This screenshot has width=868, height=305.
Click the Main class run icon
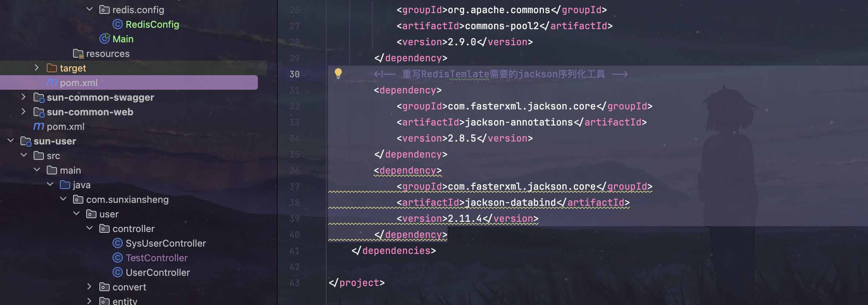(x=104, y=39)
